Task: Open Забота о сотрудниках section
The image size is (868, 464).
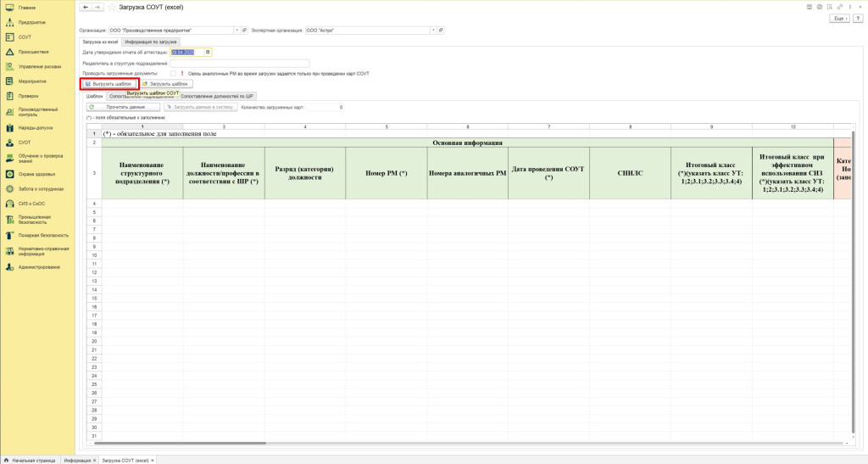Action: tap(41, 189)
